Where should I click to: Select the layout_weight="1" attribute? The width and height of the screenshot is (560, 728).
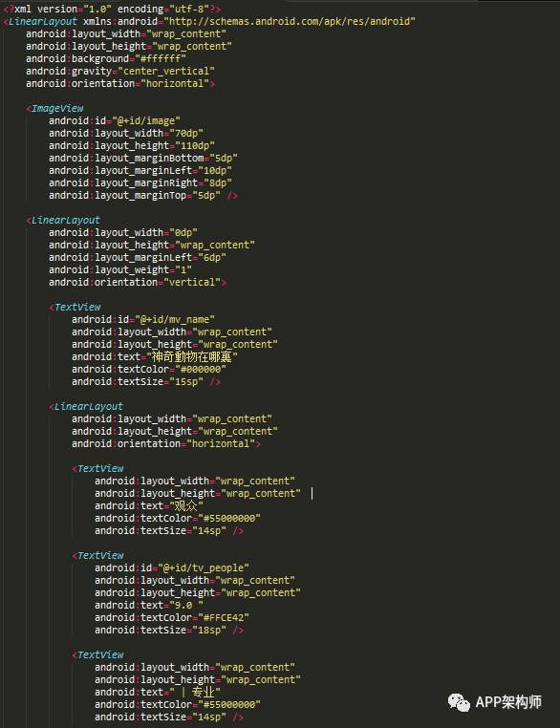click(x=120, y=269)
